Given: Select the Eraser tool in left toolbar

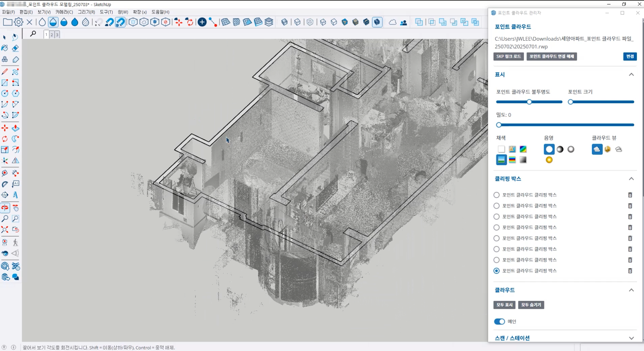Looking at the screenshot, I should (x=15, y=48).
